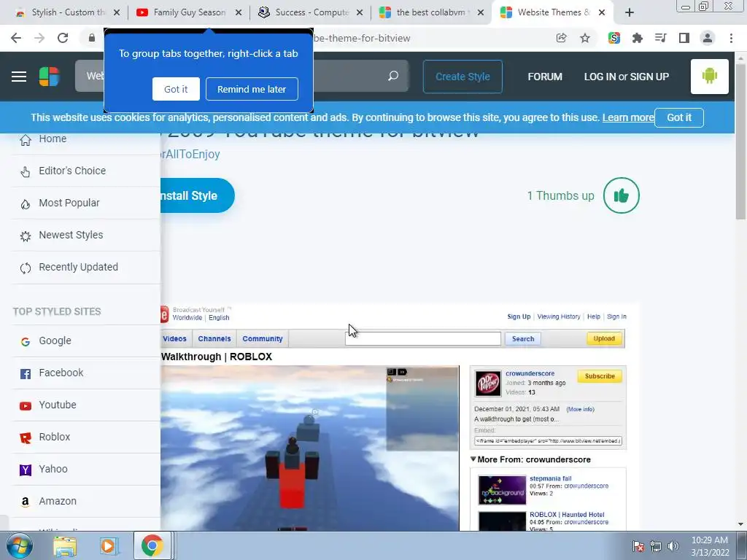Click the browser forward arrow
Screen dimensions: 747x560
pyautogui.click(x=39, y=38)
